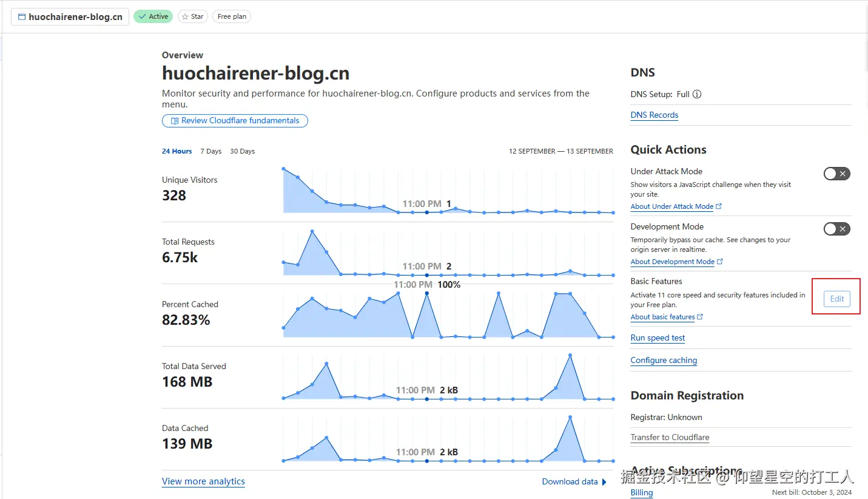Viewport: 868px width, 499px height.
Task: Click the Overview heading label
Action: pyautogui.click(x=183, y=55)
